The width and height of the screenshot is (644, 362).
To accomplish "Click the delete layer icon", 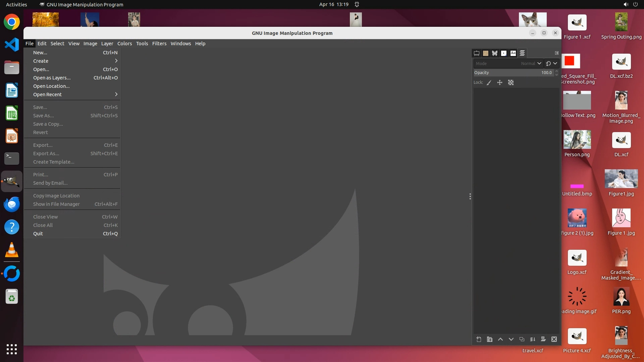I will tap(554, 340).
